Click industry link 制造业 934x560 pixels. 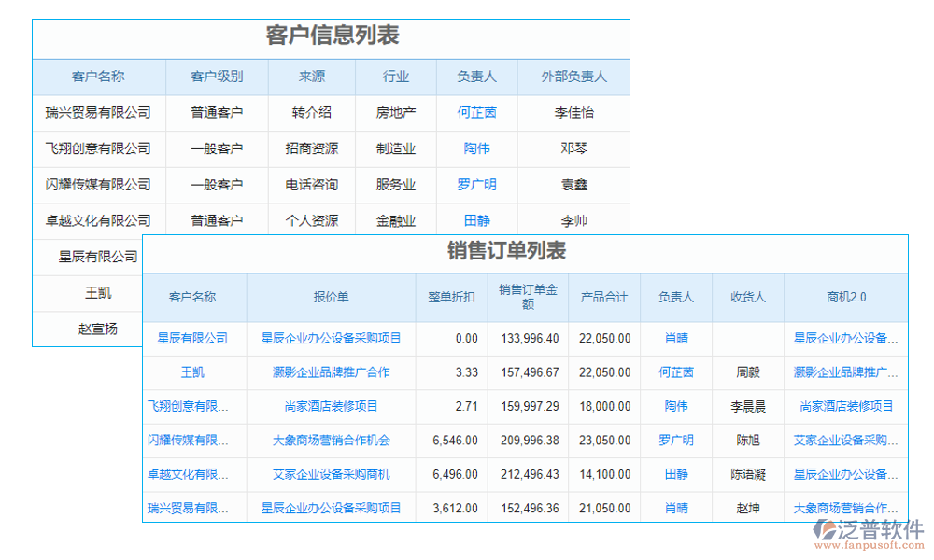pyautogui.click(x=395, y=148)
